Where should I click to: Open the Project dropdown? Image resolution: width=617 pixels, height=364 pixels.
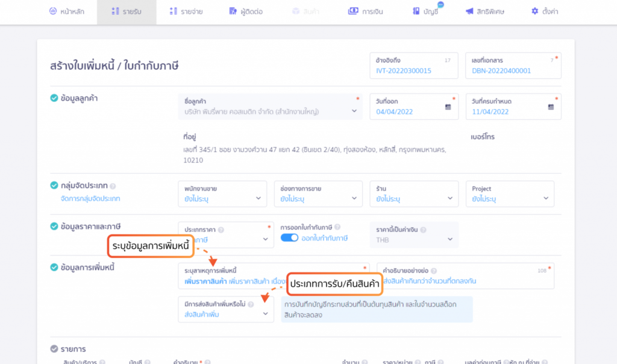510,194
